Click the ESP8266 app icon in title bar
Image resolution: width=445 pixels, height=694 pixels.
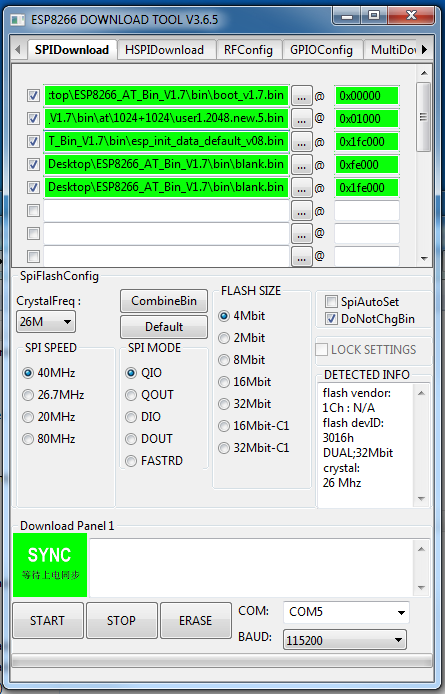pyautogui.click(x=17, y=20)
